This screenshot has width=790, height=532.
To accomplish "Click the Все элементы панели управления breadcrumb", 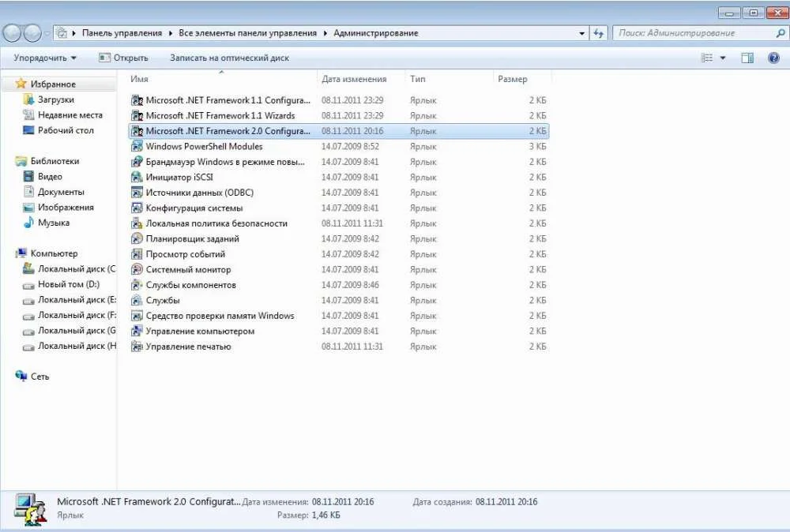I will (x=247, y=33).
